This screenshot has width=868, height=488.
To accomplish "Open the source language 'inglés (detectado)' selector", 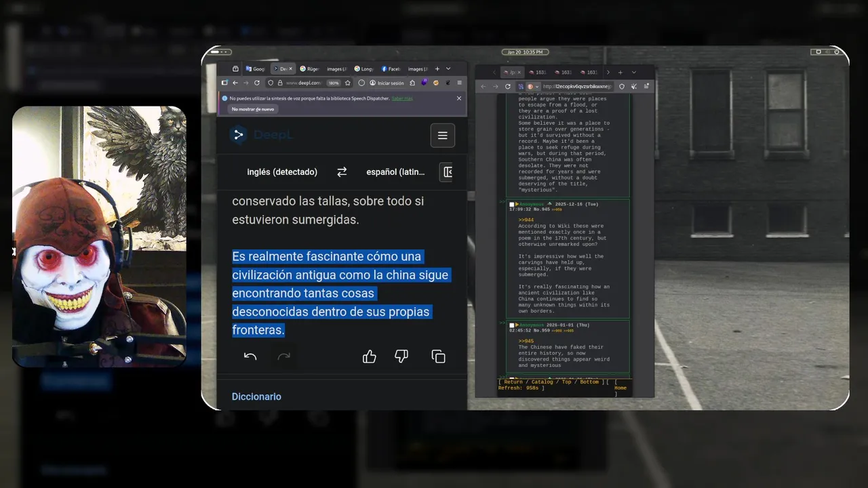I will coord(282,172).
